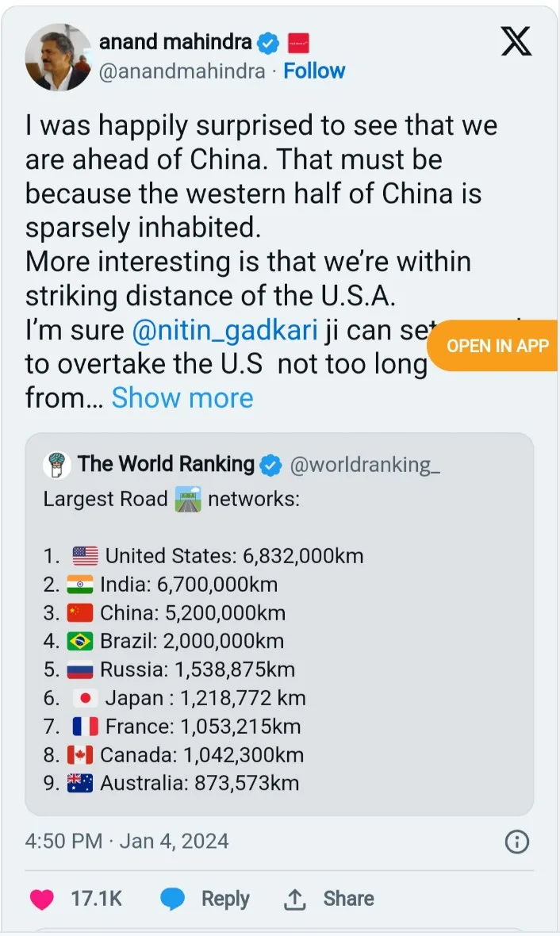This screenshot has width=560, height=936.
Task: Like the tweet with heart icon
Action: [x=42, y=899]
